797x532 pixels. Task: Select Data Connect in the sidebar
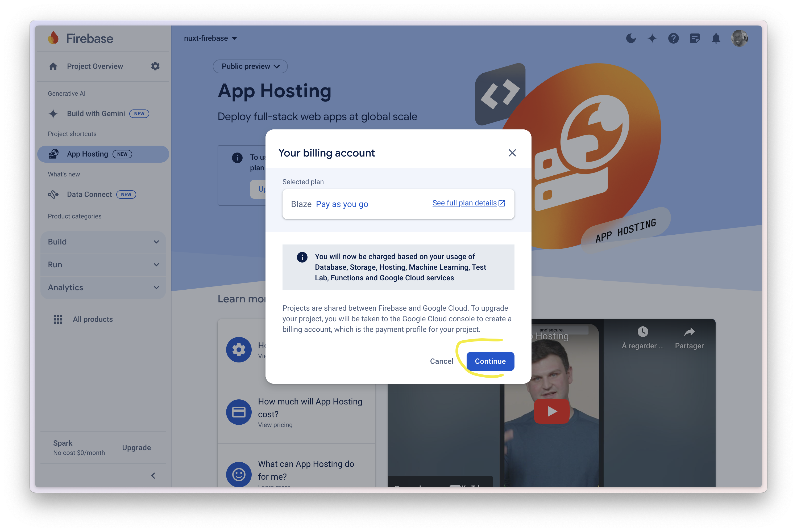(89, 194)
